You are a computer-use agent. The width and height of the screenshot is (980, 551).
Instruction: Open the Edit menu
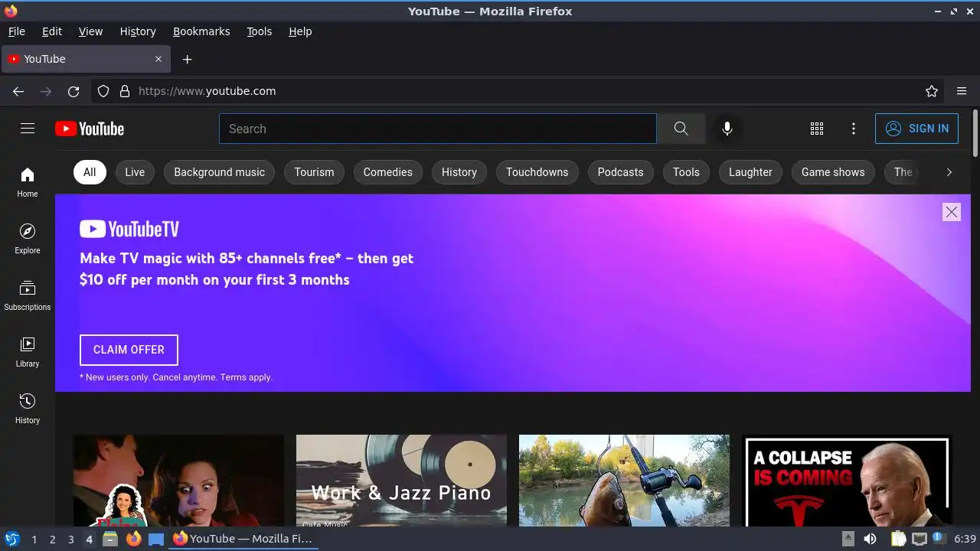point(52,31)
